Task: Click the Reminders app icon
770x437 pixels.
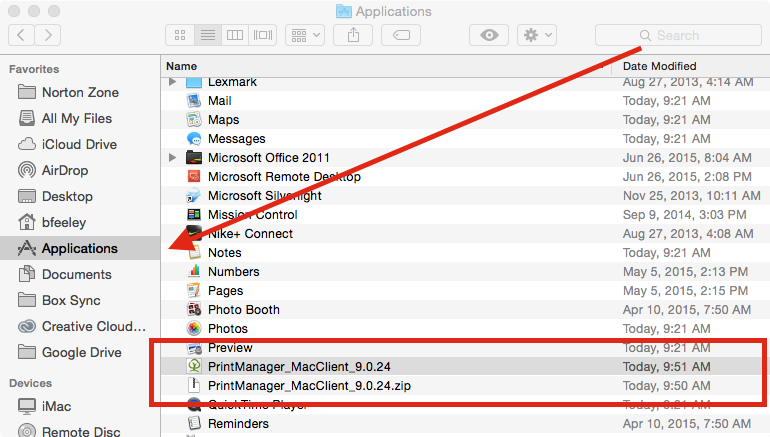Action: [x=194, y=423]
